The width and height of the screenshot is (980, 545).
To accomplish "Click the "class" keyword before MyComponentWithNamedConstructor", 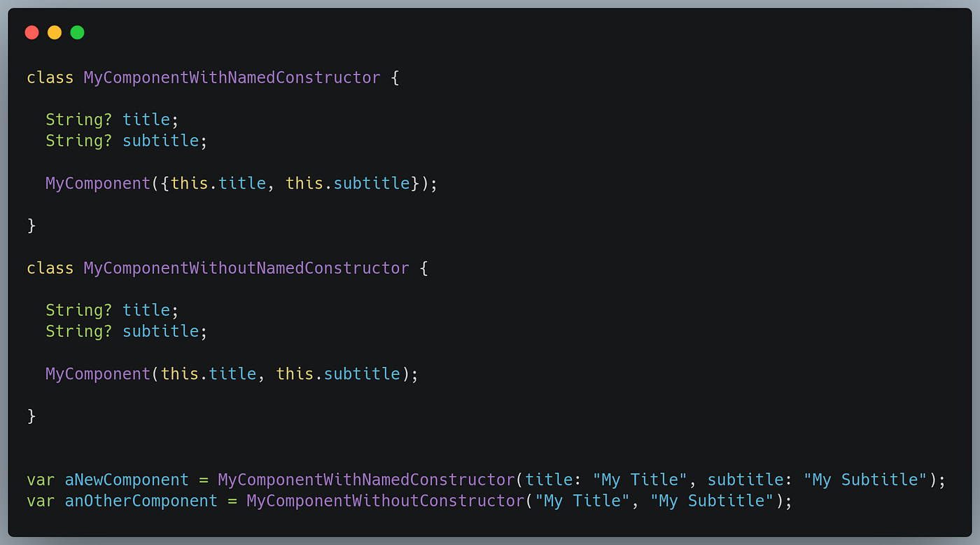I will coord(50,77).
